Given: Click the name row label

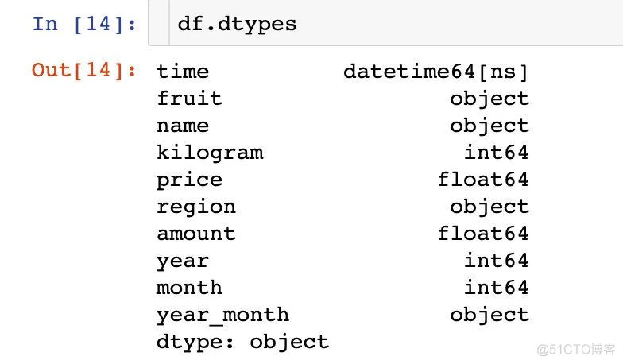Looking at the screenshot, I should pos(183,126).
